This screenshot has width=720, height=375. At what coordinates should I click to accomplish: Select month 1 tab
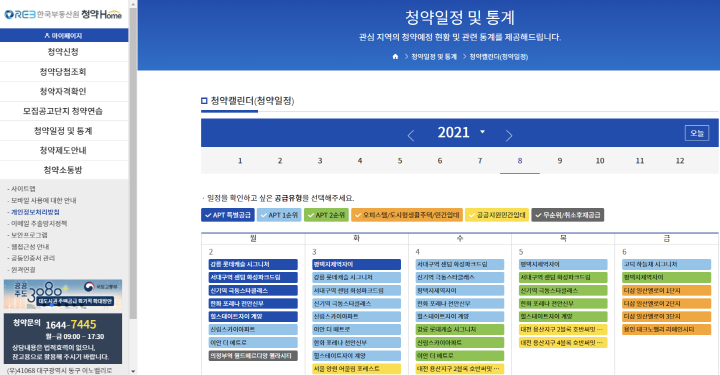tap(240, 161)
